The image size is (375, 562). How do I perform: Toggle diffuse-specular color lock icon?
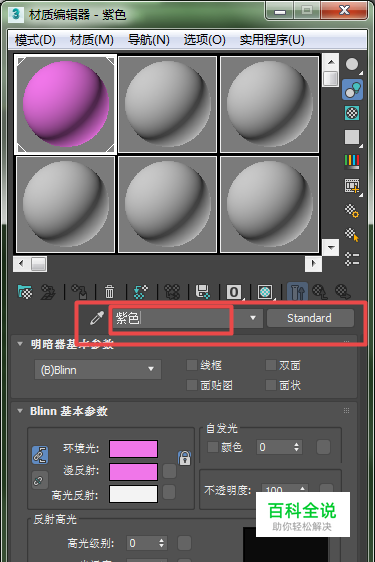pos(39,480)
